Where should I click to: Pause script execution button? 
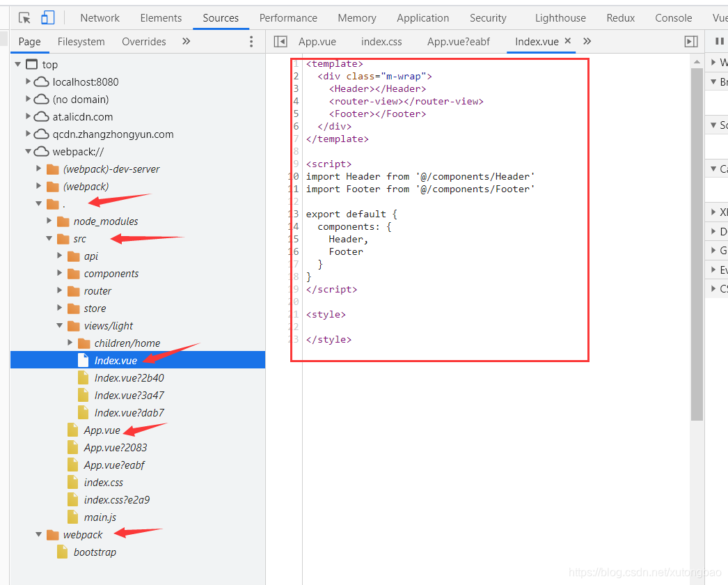tap(720, 41)
